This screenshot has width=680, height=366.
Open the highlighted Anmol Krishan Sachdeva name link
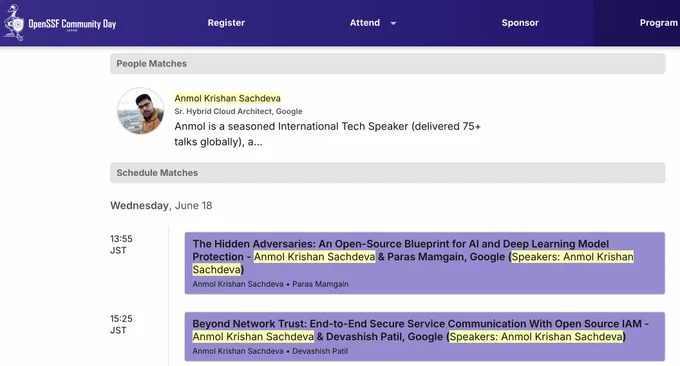point(227,98)
